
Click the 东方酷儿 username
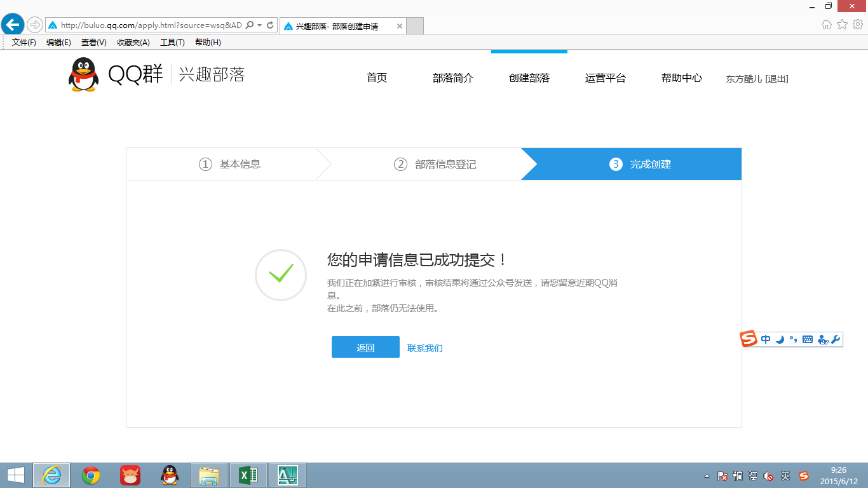[x=744, y=79]
